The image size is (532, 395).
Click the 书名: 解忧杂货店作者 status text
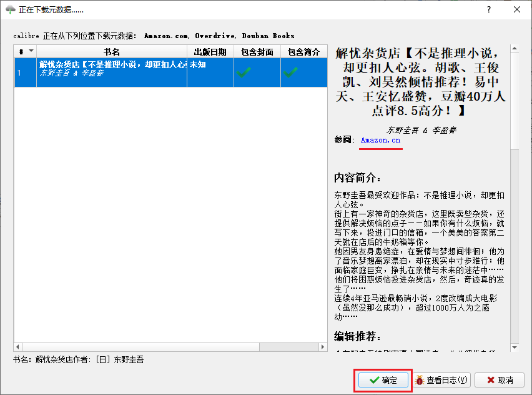79,359
